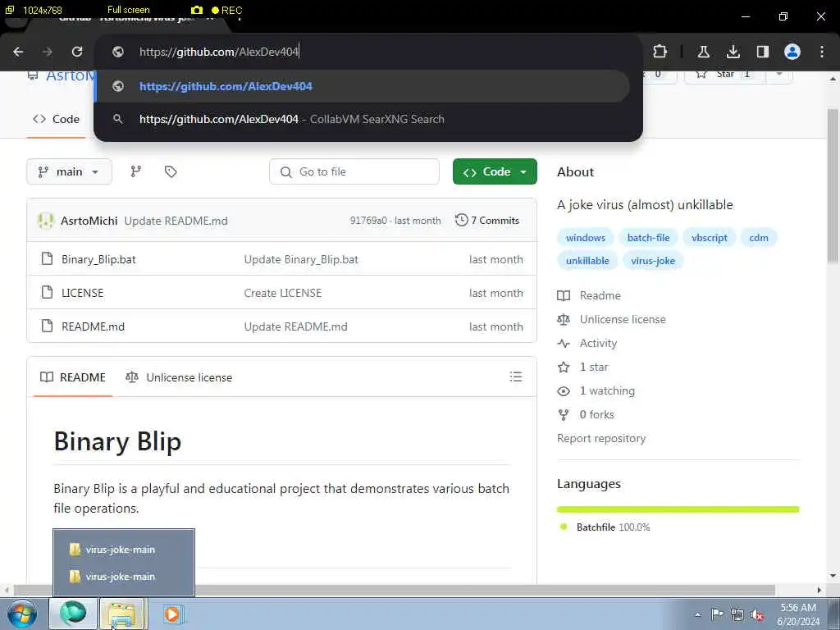Toggle the browser side panel icon
840x630 pixels.
762,52
